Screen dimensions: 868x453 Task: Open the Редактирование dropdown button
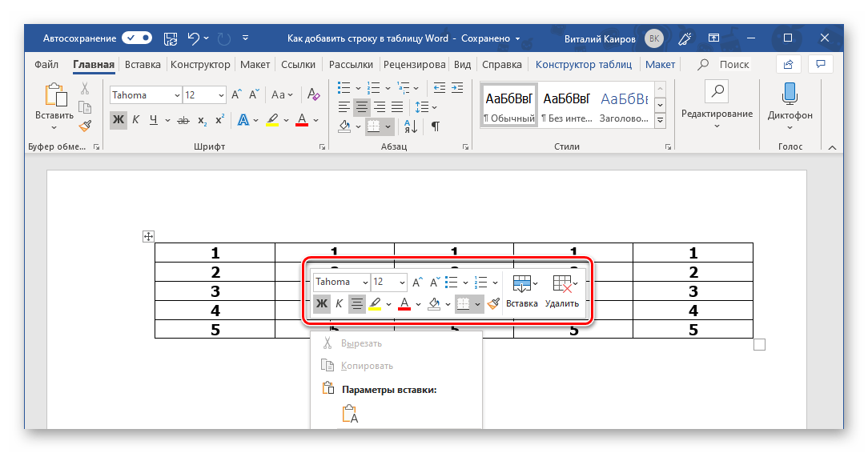pyautogui.click(x=717, y=105)
